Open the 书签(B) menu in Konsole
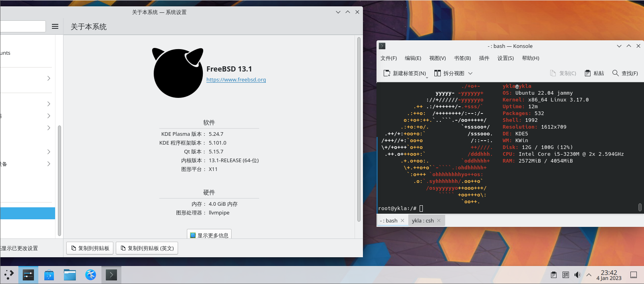This screenshot has height=284, width=644. 462,58
